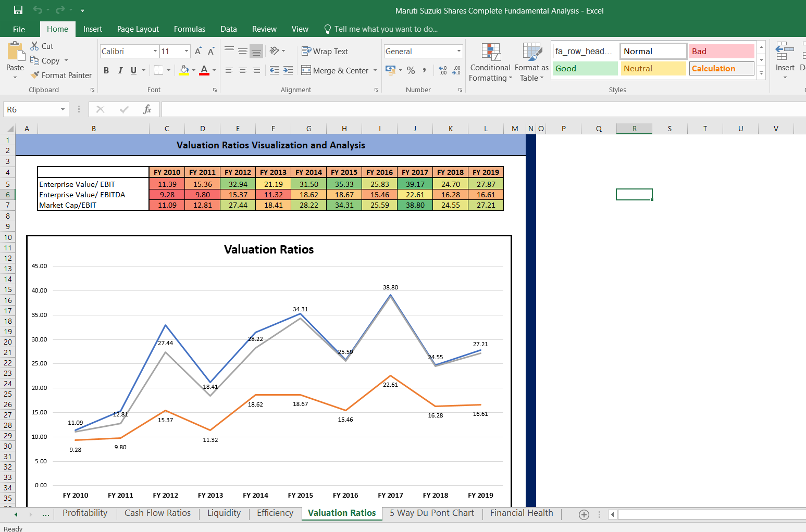Viewport: 806px width, 532px height.
Task: Toggle bold formatting
Action: pyautogui.click(x=106, y=70)
